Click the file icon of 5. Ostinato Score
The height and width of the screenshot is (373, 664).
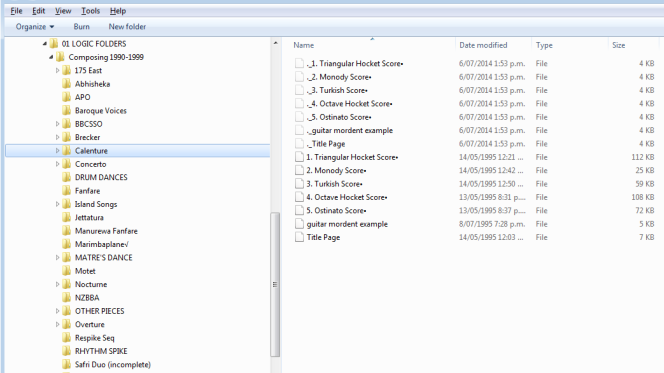click(x=299, y=210)
